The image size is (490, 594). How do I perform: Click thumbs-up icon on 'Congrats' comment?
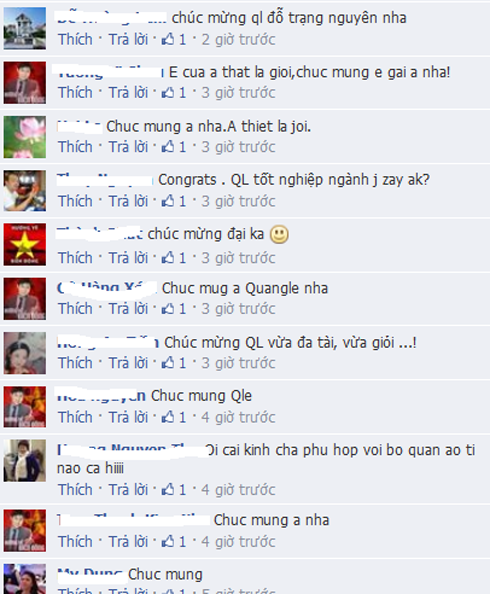tap(168, 201)
